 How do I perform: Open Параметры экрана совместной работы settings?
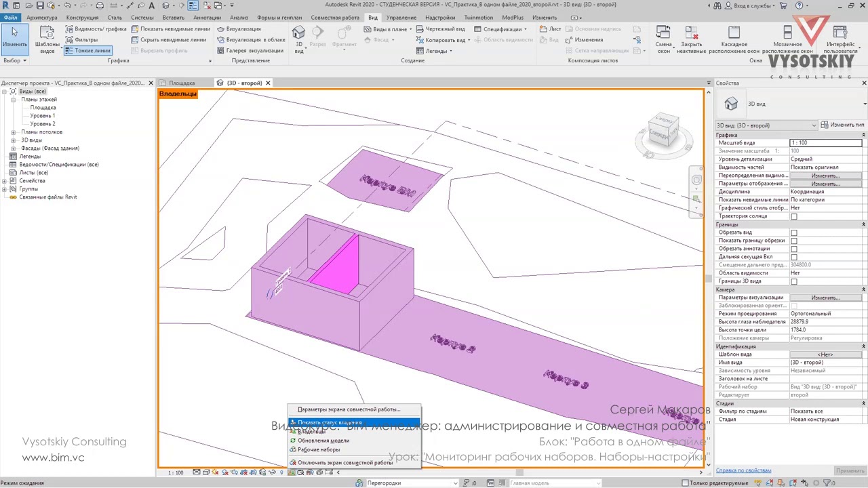tap(354, 409)
